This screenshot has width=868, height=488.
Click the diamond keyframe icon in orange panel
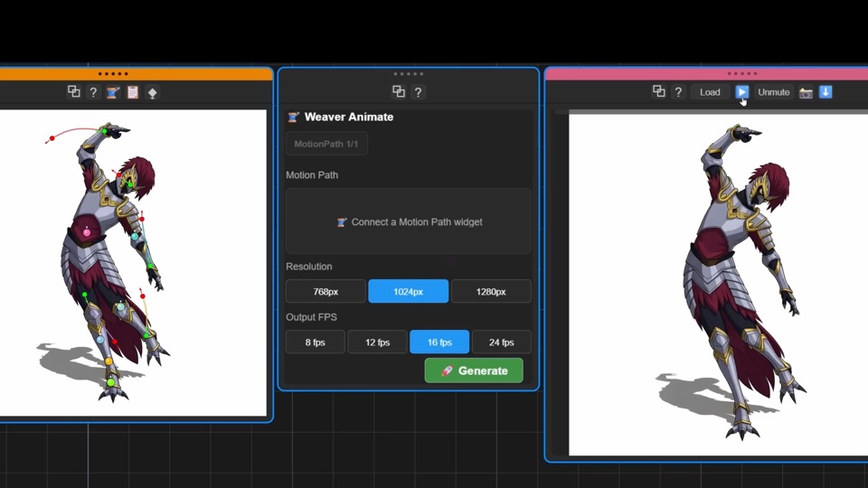(x=152, y=93)
